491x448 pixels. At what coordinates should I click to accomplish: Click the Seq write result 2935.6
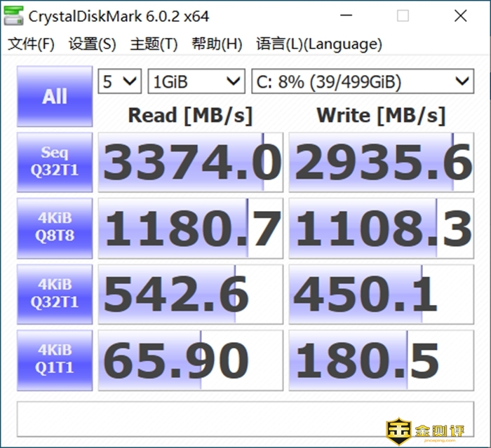tap(381, 163)
